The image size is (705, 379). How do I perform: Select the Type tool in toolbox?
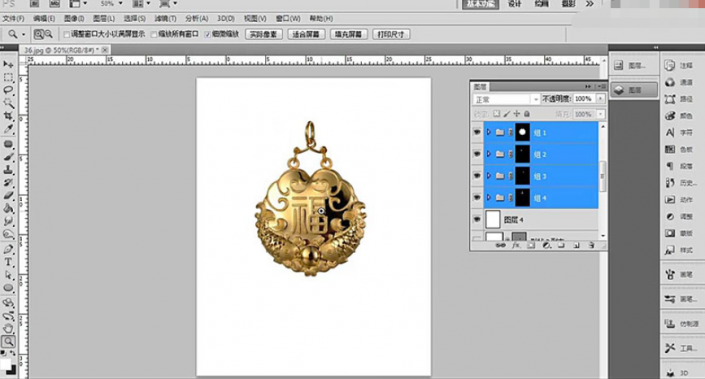coord(8,262)
